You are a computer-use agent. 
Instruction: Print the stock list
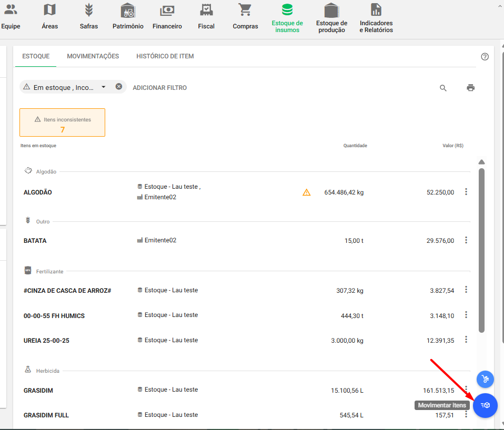tap(470, 88)
